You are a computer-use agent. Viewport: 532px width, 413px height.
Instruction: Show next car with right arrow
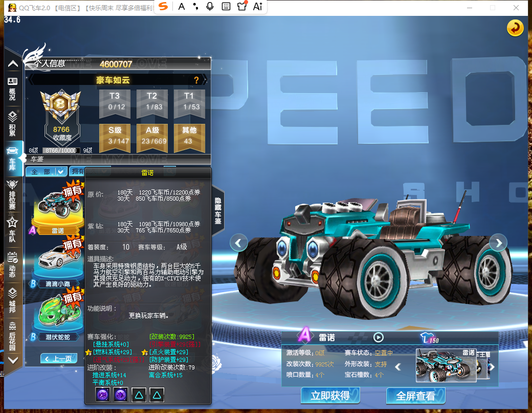click(x=498, y=243)
